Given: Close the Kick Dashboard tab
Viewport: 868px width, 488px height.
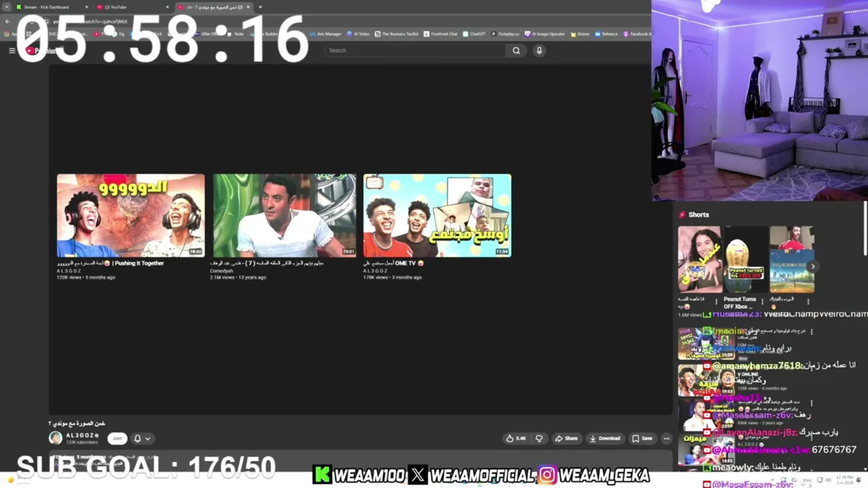Looking at the screenshot, I should tap(87, 7).
